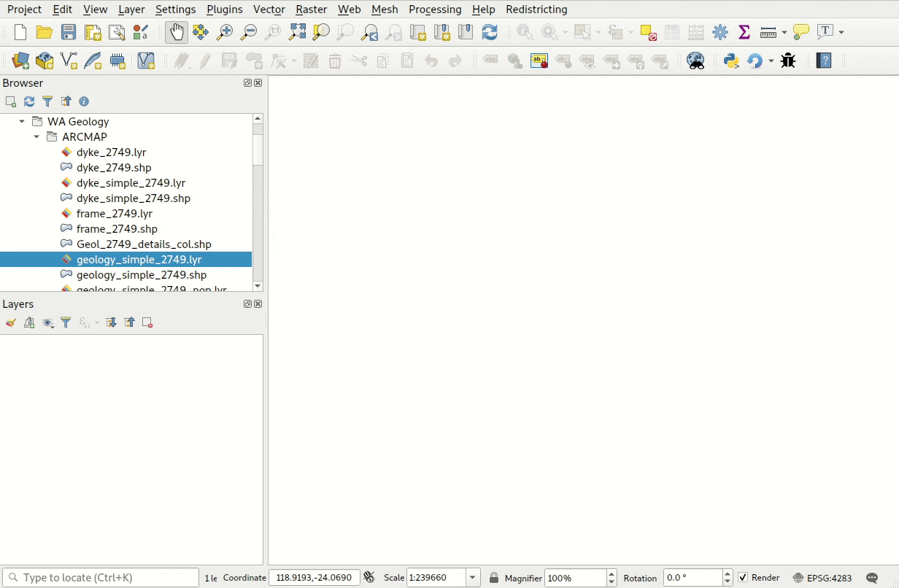
Task: Select Pan Map to Selection tool
Action: coord(201,32)
